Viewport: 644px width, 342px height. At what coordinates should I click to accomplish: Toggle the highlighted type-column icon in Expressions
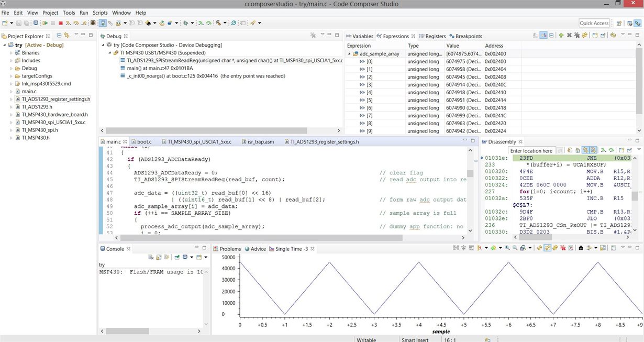[543, 36]
